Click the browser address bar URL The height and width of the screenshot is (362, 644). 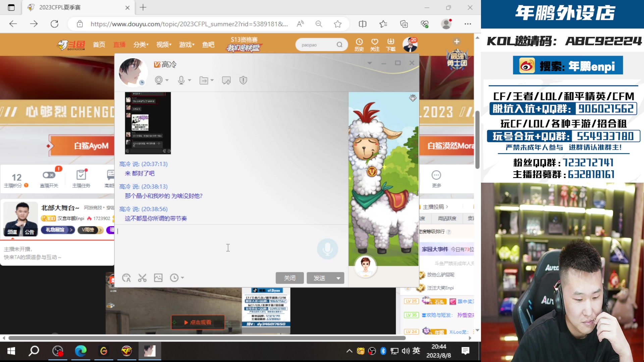point(189,24)
